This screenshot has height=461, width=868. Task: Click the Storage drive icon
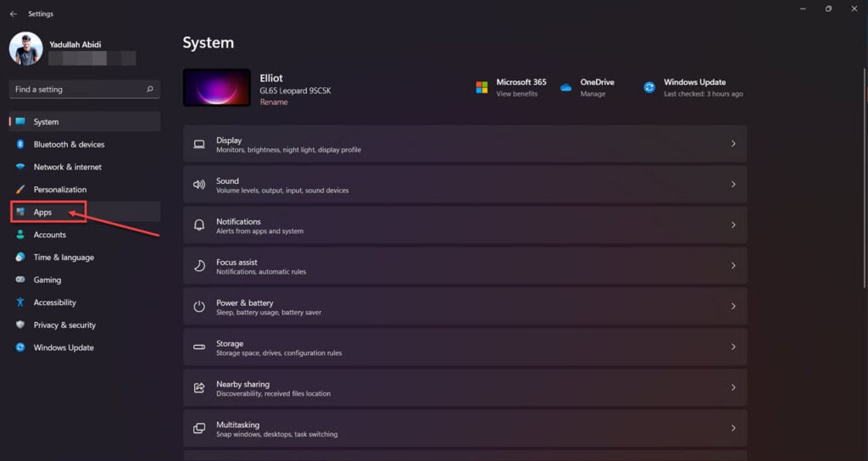click(x=199, y=347)
